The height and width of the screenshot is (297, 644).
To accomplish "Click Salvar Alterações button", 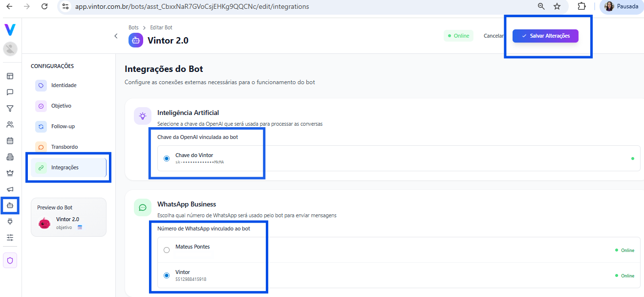I will click(545, 36).
